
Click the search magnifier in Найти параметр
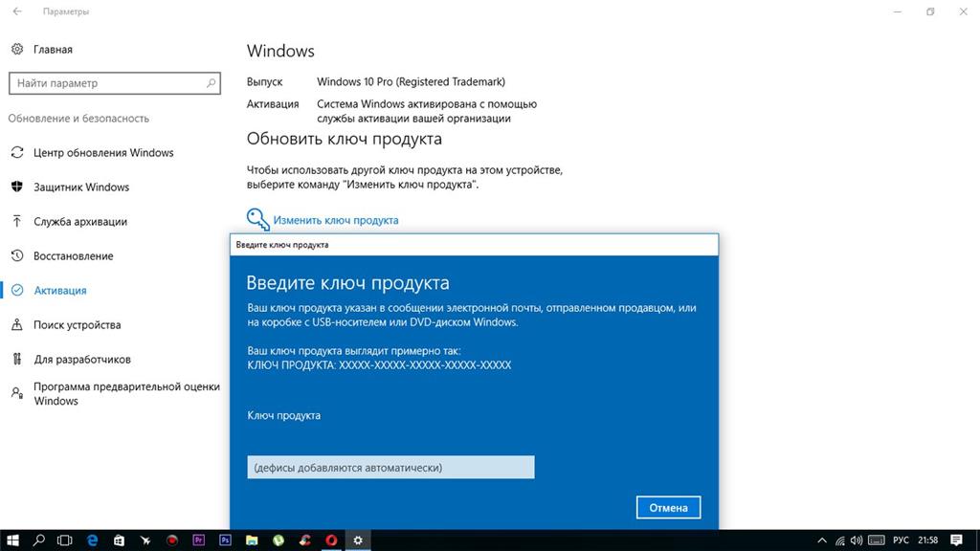pyautogui.click(x=211, y=83)
